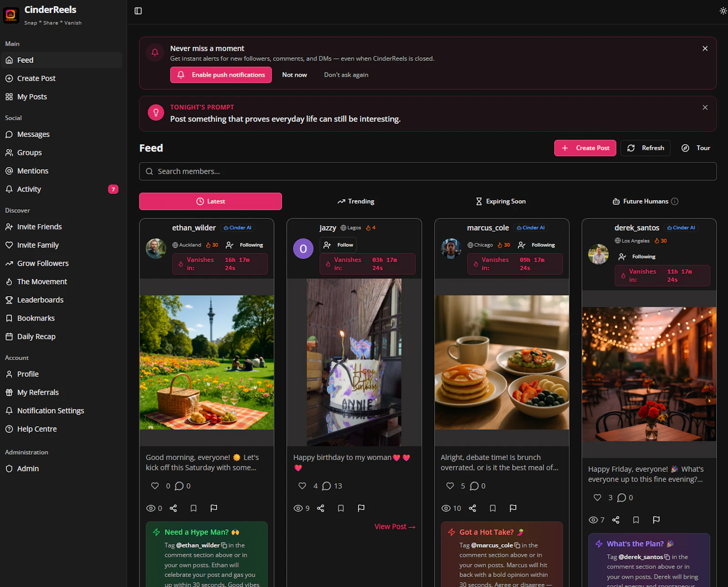Flag marcus_cole's brunch post
The image size is (728, 587).
513,508
